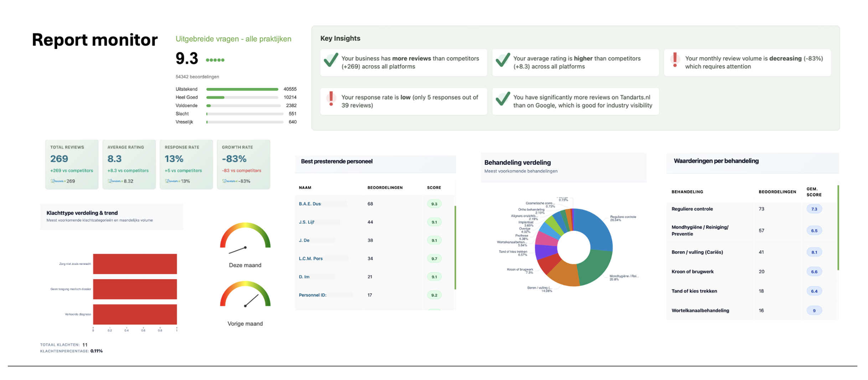The image size is (868, 380).
Task: Click the Deze maand gauge dial
Action: (x=245, y=237)
